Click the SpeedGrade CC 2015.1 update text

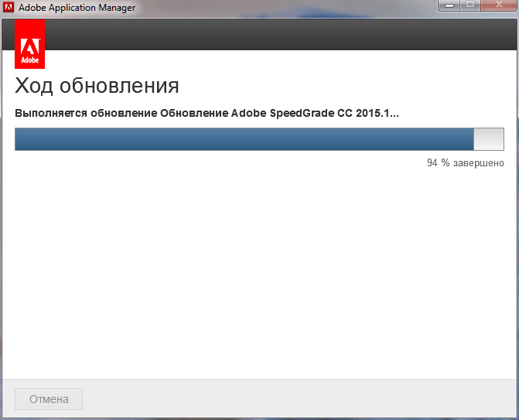pos(207,113)
